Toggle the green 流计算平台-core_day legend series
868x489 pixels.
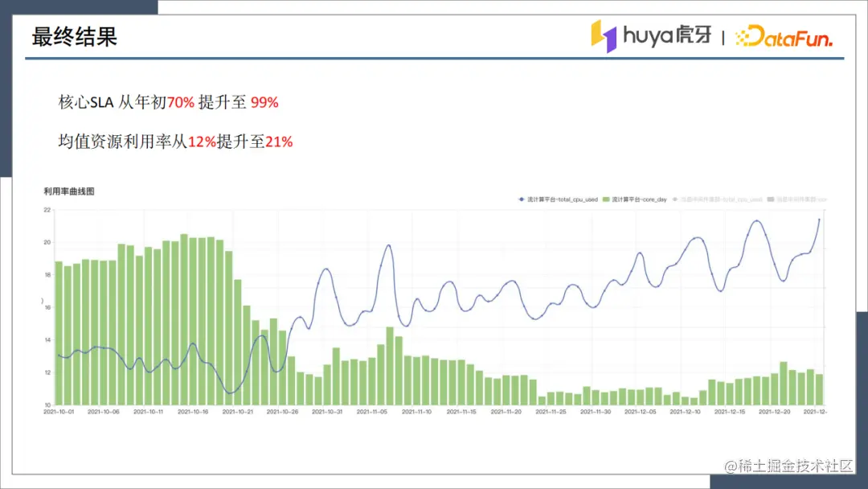(x=635, y=199)
